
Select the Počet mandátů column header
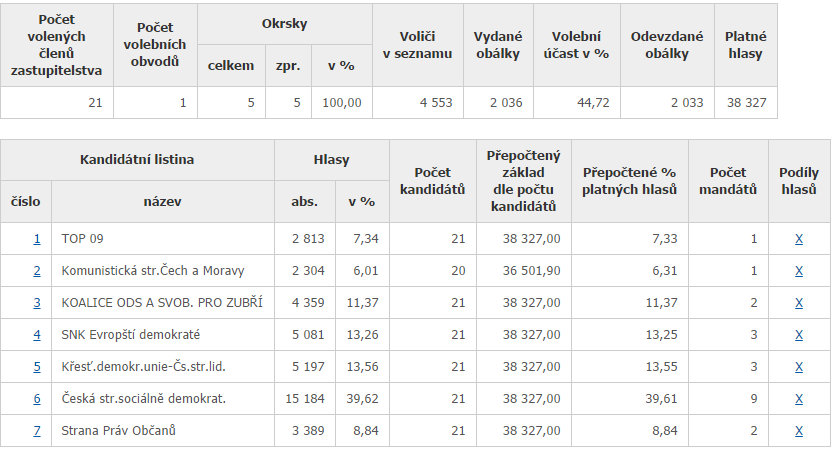pos(728,181)
